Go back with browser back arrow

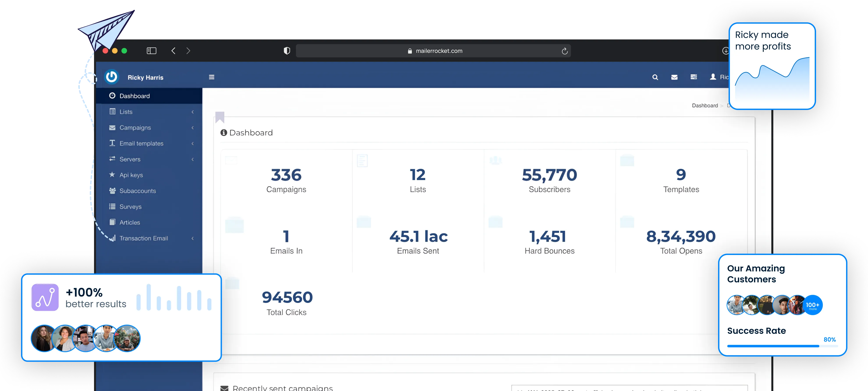(173, 51)
